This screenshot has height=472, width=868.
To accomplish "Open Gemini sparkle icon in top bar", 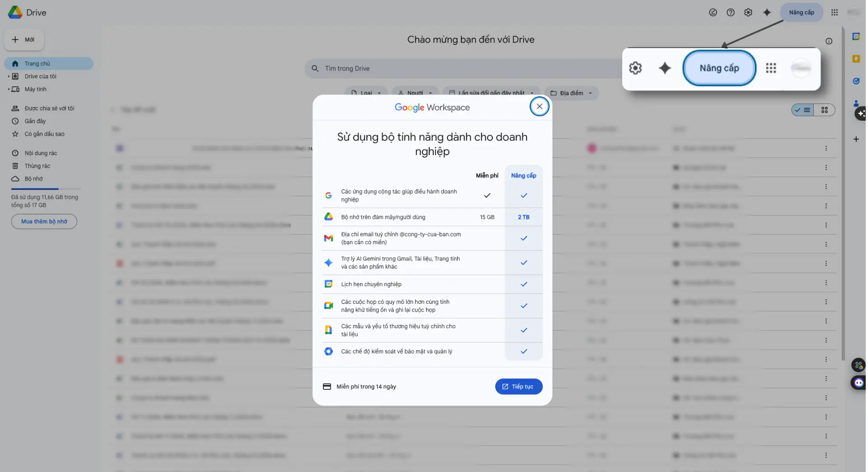I will (x=768, y=13).
